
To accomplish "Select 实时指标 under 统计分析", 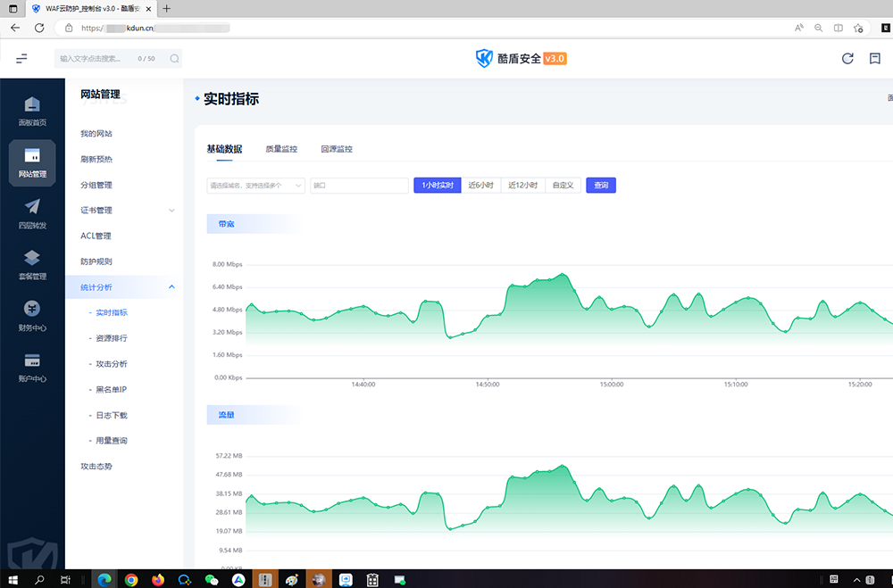I will click(x=112, y=312).
